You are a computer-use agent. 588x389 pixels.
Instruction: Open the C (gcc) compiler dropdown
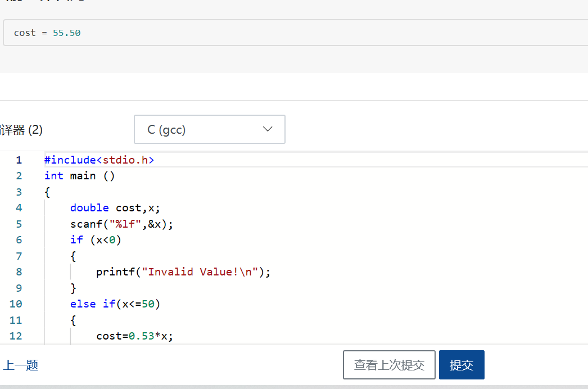coord(209,130)
